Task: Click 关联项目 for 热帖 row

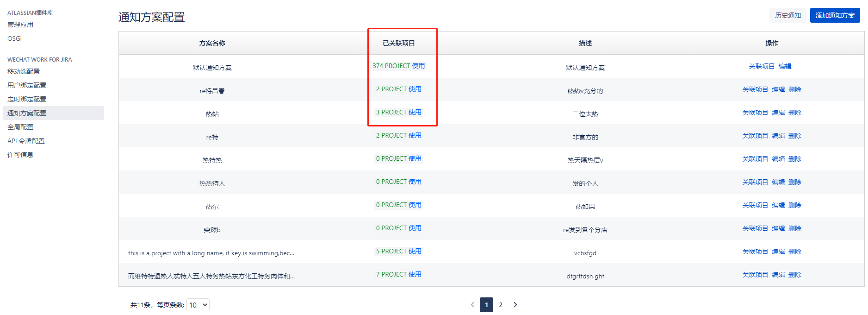Action: click(755, 113)
